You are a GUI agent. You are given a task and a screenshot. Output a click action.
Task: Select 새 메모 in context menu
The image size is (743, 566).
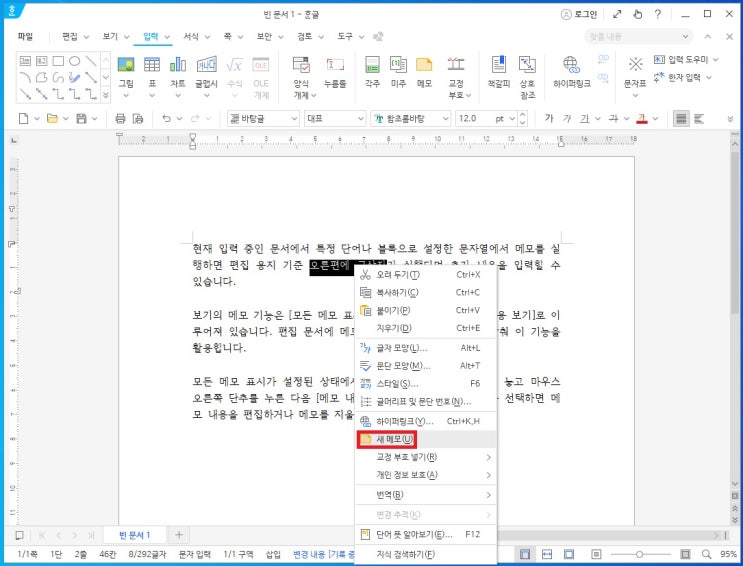click(x=386, y=439)
